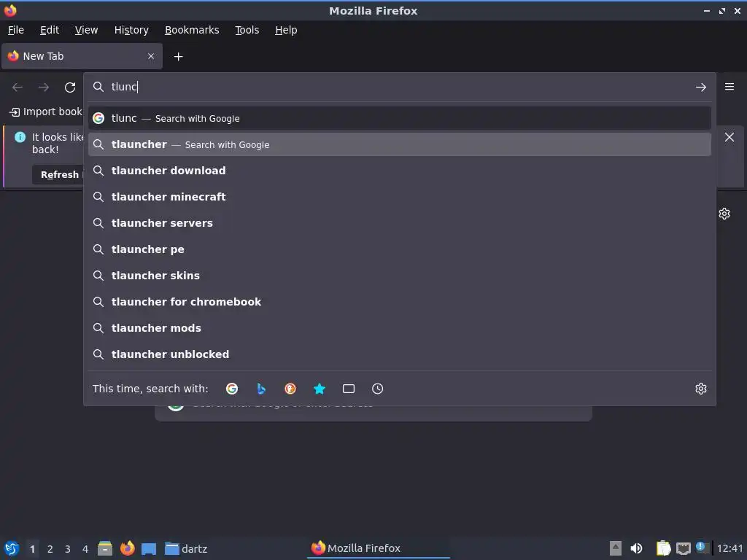This screenshot has width=747, height=560.
Task: Choose 'tlauncher download' suggestion
Action: 399,171
